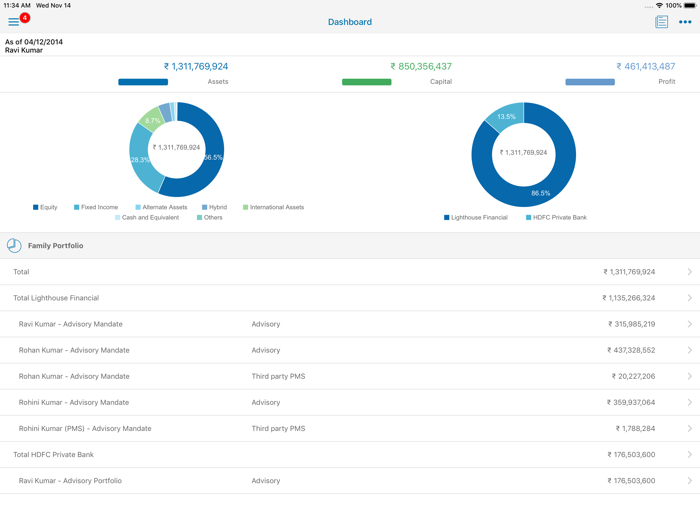
Task: Open Rohini Kumar (PMS) Advisory Mandate chevron
Action: 689,429
